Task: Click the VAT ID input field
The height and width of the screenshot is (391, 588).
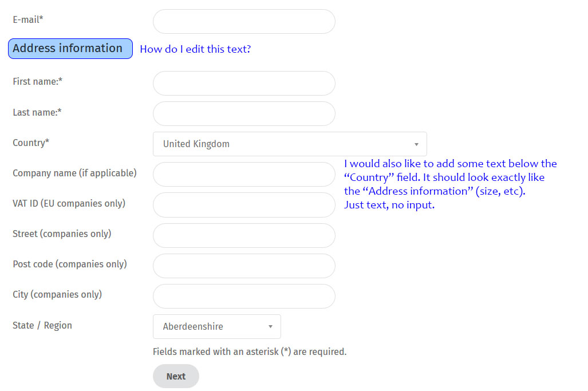Action: [x=244, y=205]
